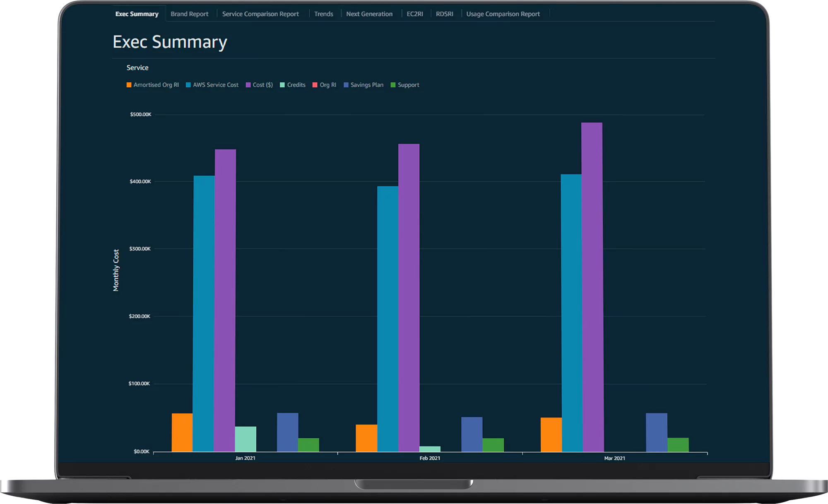This screenshot has width=828, height=504.
Task: Select the Credits legend label
Action: click(x=296, y=85)
